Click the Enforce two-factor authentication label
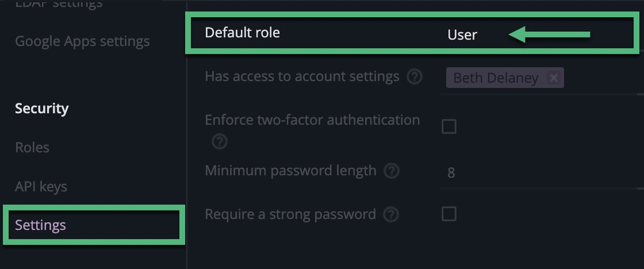This screenshot has width=644, height=269. (x=312, y=120)
